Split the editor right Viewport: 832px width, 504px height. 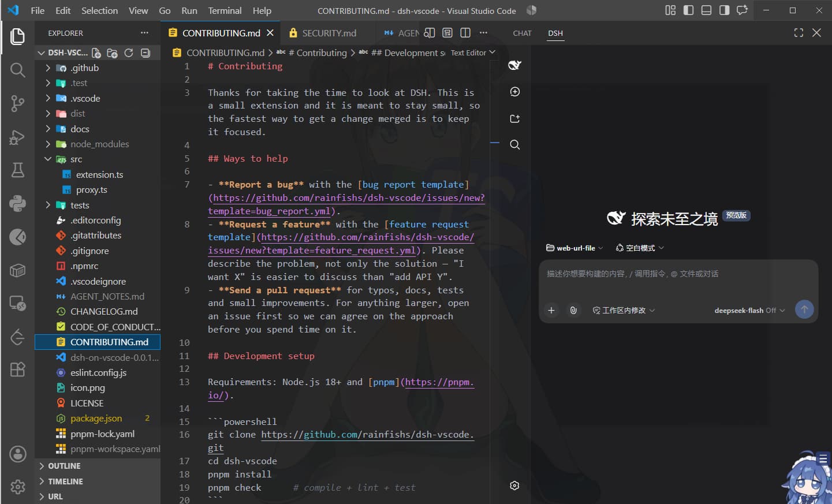point(465,33)
